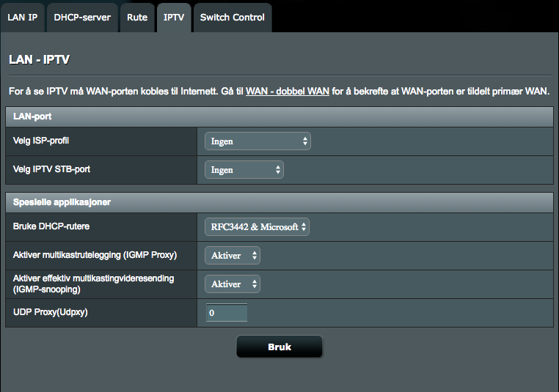Select the IPTV tab
This screenshot has height=392, width=559.
174,18
